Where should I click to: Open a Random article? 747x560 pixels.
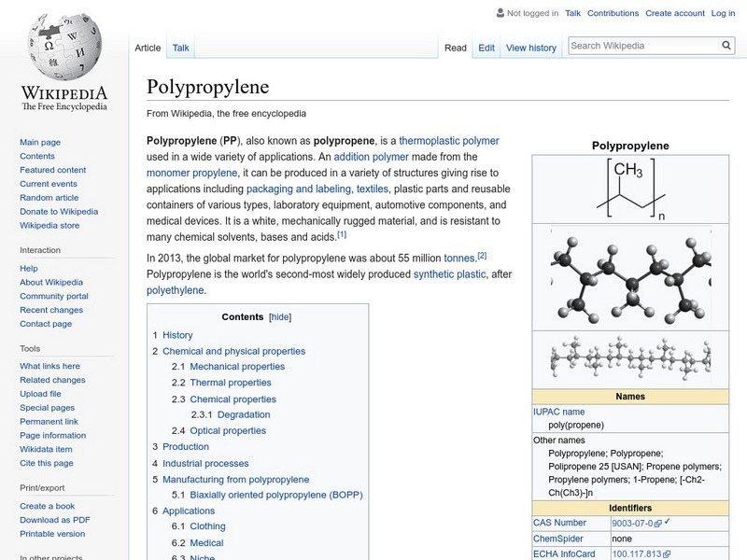click(x=49, y=198)
